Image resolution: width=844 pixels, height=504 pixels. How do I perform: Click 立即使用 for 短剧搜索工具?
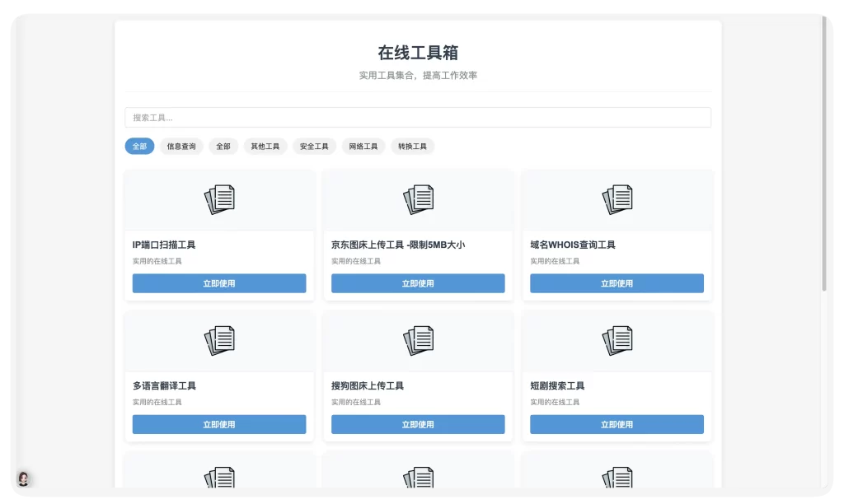pos(617,424)
